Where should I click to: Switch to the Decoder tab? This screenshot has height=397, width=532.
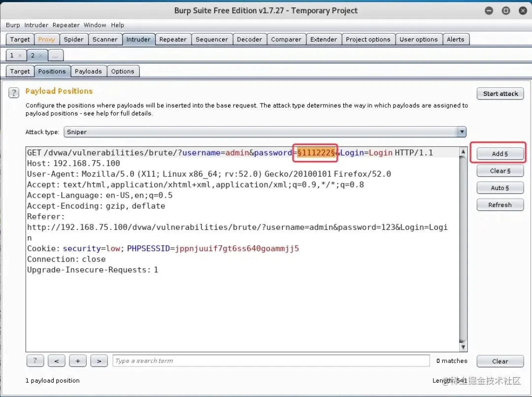point(250,39)
